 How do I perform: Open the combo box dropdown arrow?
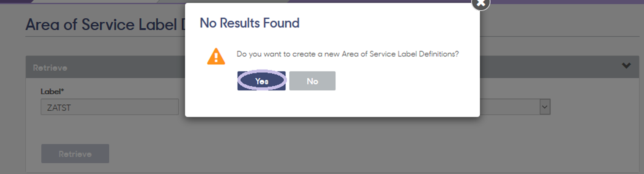pos(545,107)
